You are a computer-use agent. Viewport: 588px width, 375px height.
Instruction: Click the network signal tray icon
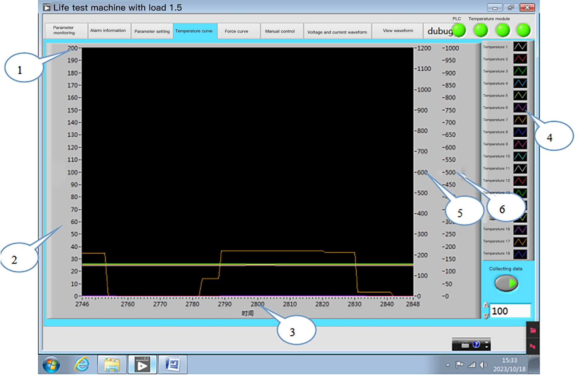(x=472, y=365)
